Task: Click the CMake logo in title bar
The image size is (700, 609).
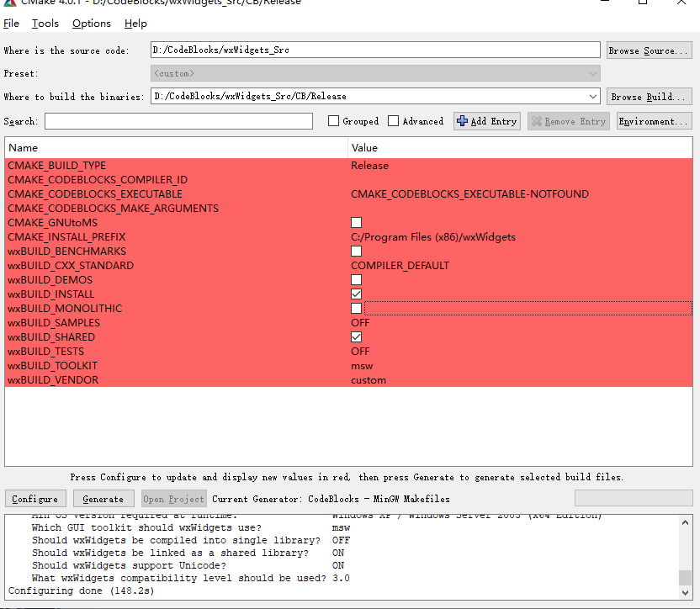Action: [x=9, y=3]
